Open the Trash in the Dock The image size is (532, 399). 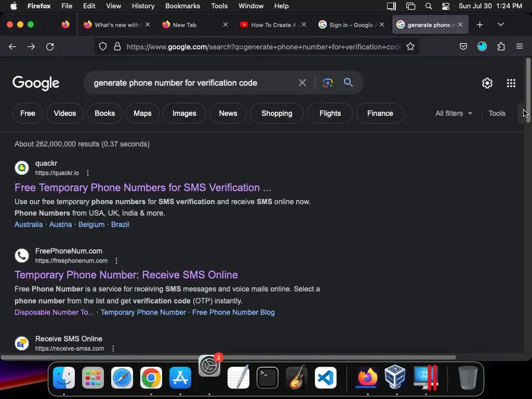point(468,377)
